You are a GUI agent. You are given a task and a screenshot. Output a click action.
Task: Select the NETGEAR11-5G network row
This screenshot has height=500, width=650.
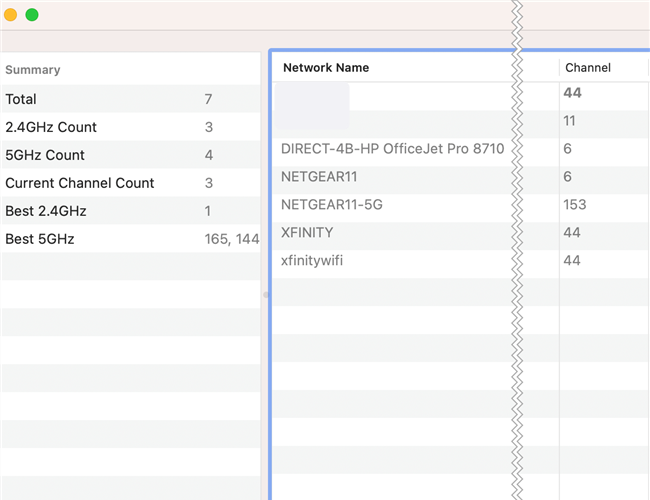tap(332, 205)
